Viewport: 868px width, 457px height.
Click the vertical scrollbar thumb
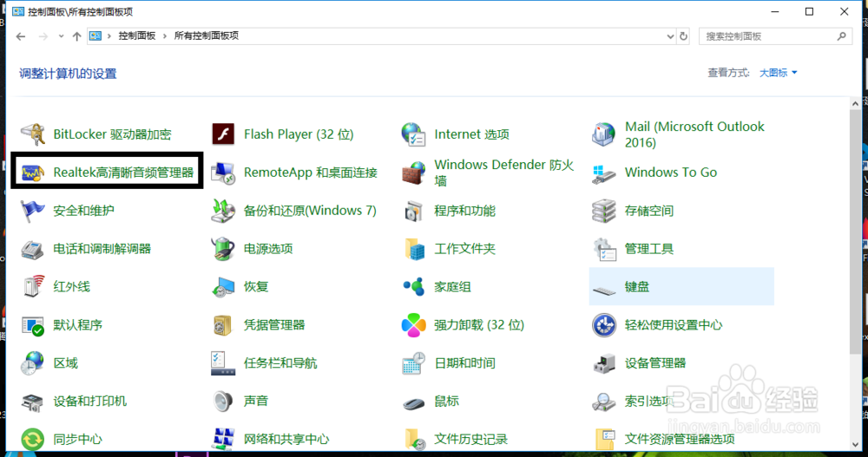point(855,232)
